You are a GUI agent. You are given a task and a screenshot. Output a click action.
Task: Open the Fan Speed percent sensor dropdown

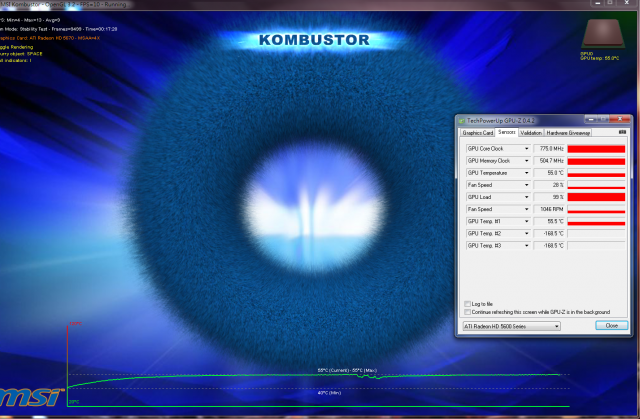(527, 185)
